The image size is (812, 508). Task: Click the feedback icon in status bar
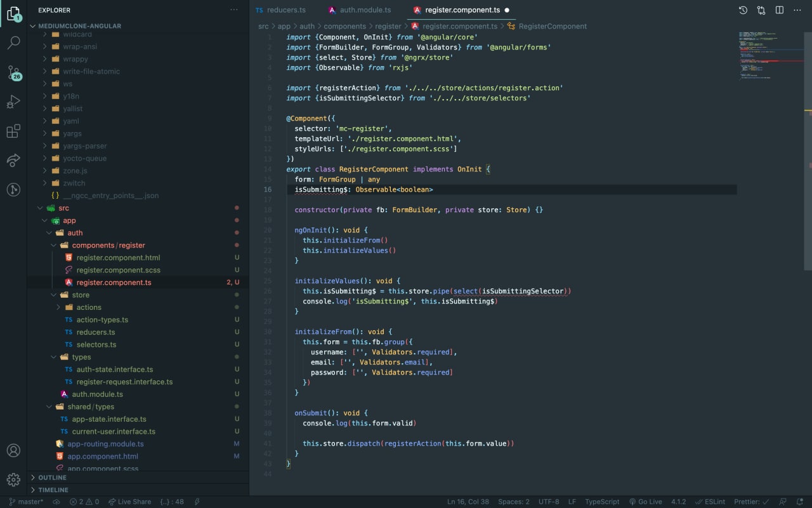(x=783, y=502)
